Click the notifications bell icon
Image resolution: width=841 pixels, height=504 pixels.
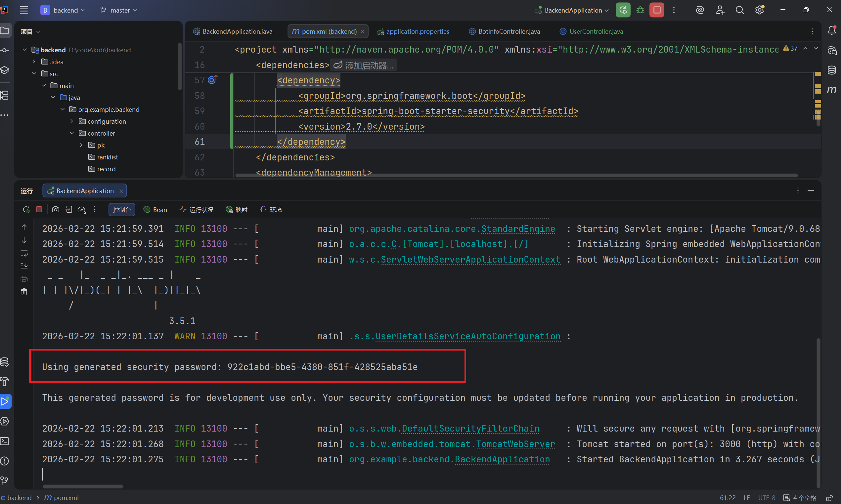[831, 30]
